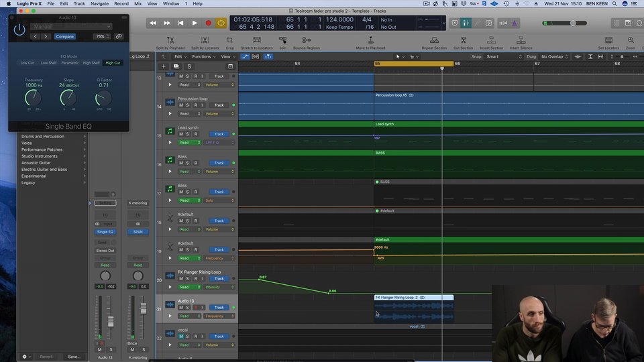Click Stretch to Locators icon
The image size is (644, 362).
point(257,42)
